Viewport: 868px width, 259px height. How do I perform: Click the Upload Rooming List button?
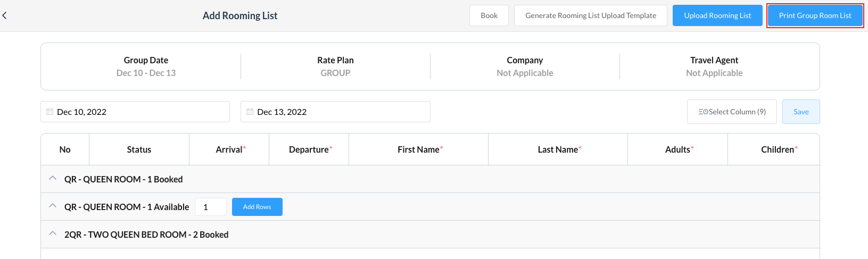[x=717, y=15]
